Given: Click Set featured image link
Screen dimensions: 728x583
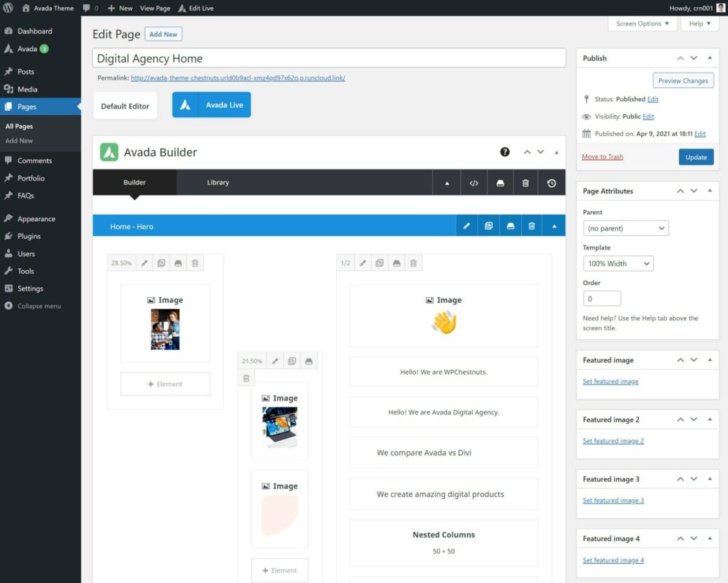Looking at the screenshot, I should (611, 382).
